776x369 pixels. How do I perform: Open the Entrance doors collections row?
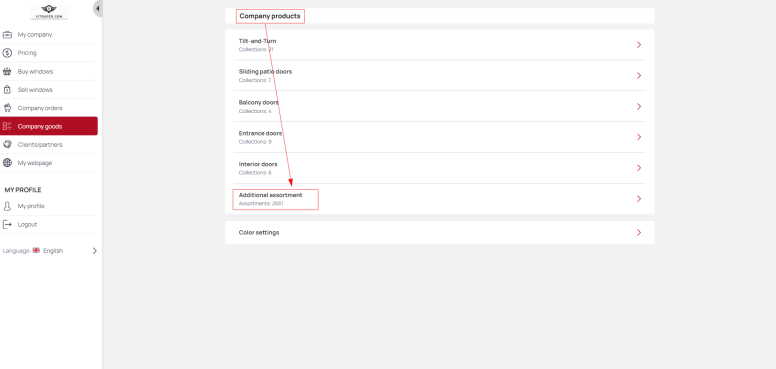(439, 137)
